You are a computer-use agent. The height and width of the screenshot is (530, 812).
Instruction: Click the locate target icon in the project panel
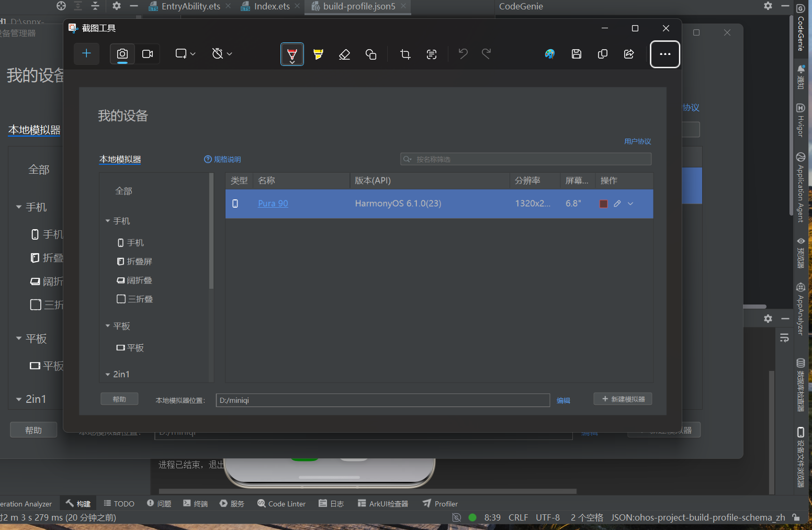click(61, 6)
